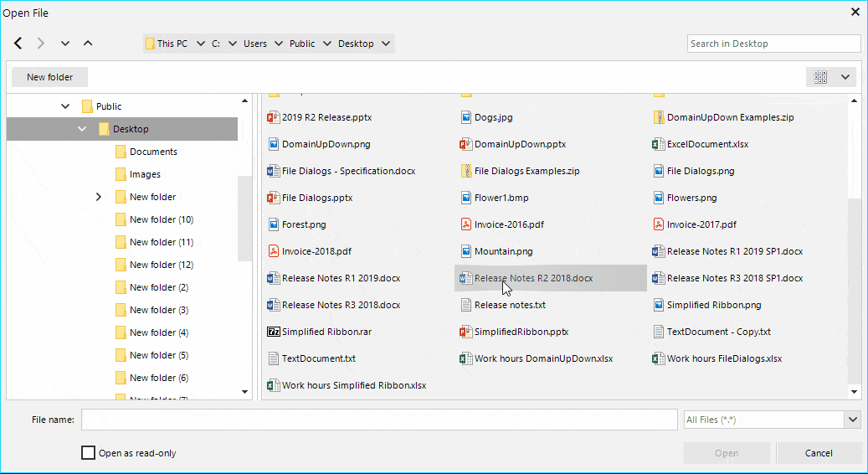Image resolution: width=868 pixels, height=474 pixels.
Task: Select the Invoice-2016.pdf icon
Action: pos(465,224)
